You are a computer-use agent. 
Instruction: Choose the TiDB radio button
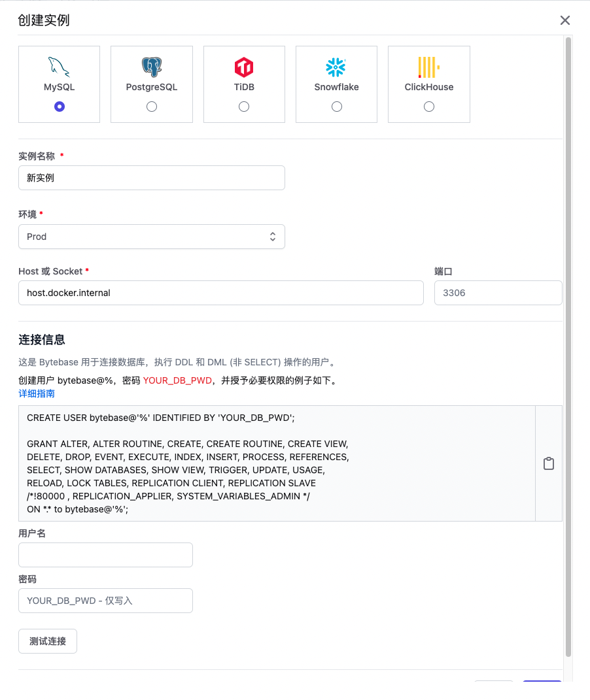point(244,107)
